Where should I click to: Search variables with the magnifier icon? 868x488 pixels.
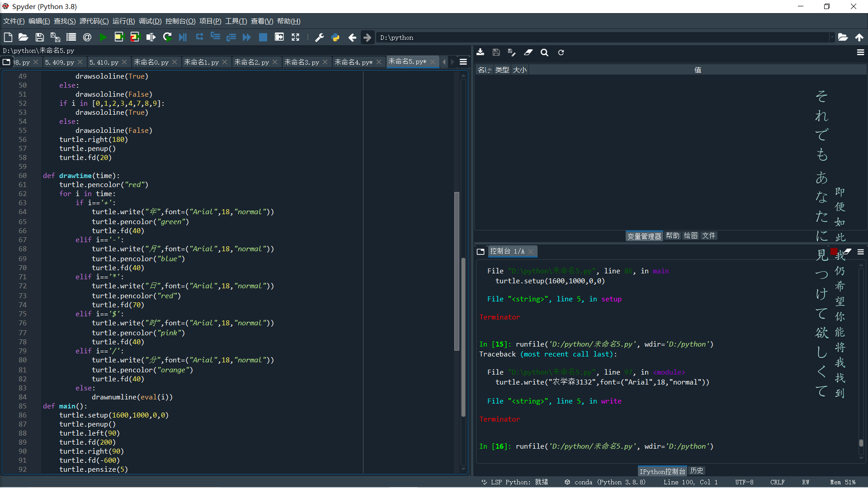point(544,52)
